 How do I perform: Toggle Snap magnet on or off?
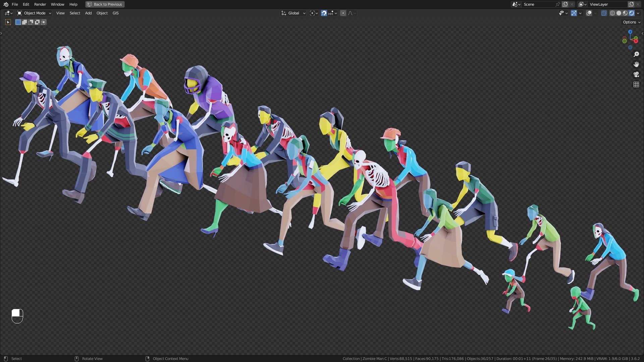(x=324, y=13)
